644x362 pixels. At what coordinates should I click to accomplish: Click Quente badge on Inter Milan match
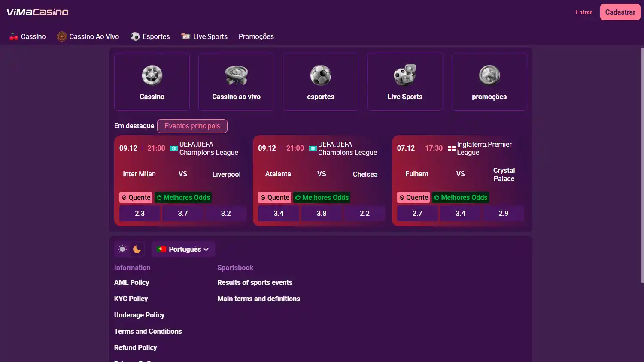(136, 197)
